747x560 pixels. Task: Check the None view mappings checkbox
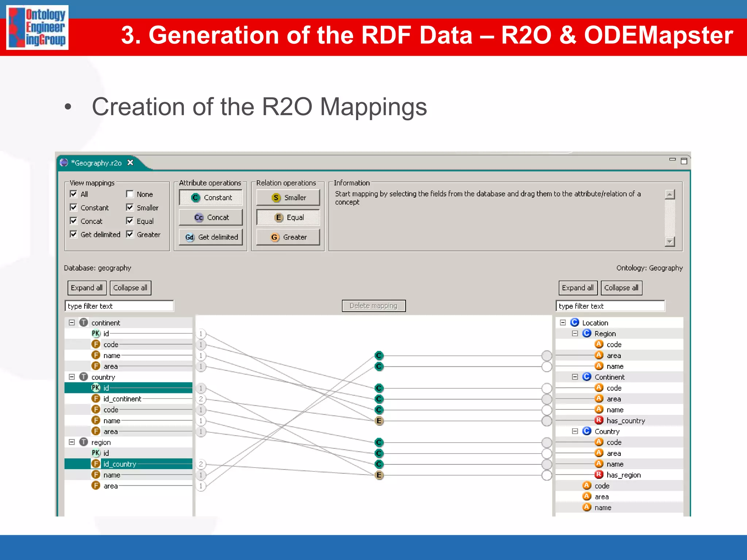(129, 194)
